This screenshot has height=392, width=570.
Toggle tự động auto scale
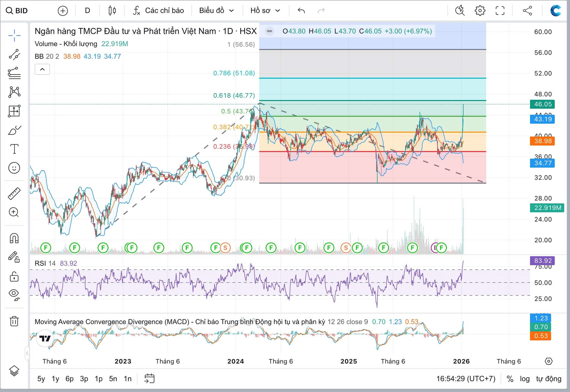click(549, 379)
